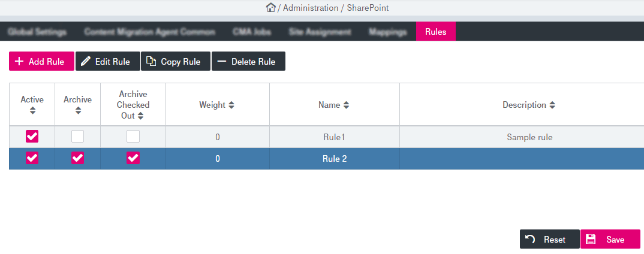
Task: Open the Administration breadcrumb link
Action: point(311,8)
